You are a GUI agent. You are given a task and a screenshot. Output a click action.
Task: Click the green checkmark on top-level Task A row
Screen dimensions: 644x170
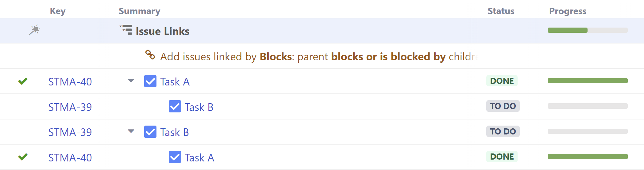point(23,81)
